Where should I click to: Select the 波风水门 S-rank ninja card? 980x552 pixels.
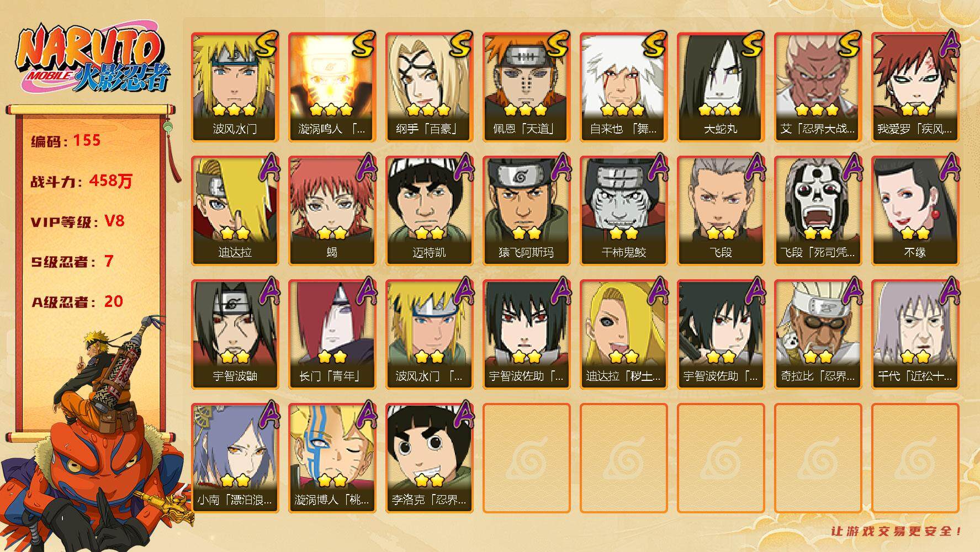click(235, 87)
